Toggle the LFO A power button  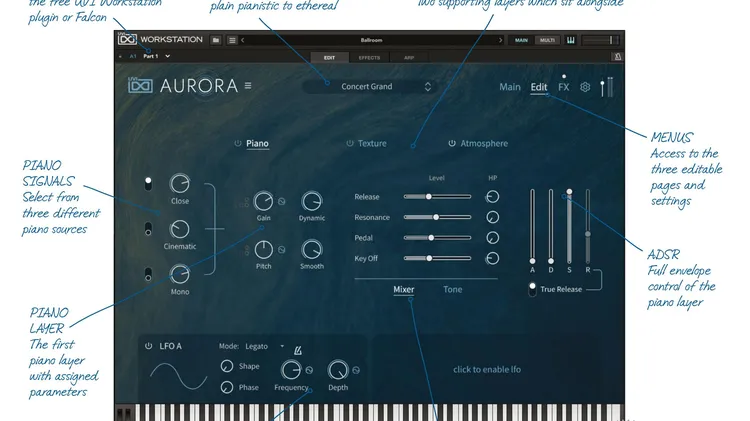(x=149, y=346)
